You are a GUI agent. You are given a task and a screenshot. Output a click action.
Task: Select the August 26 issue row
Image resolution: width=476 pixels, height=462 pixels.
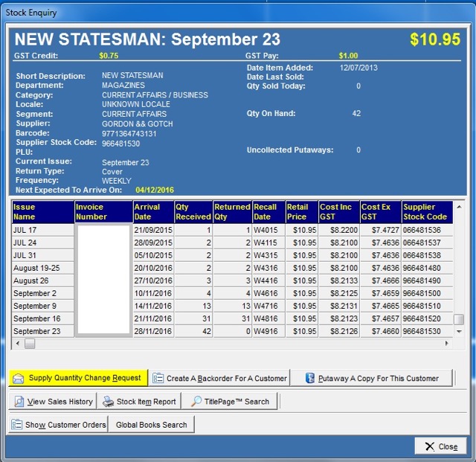point(42,280)
